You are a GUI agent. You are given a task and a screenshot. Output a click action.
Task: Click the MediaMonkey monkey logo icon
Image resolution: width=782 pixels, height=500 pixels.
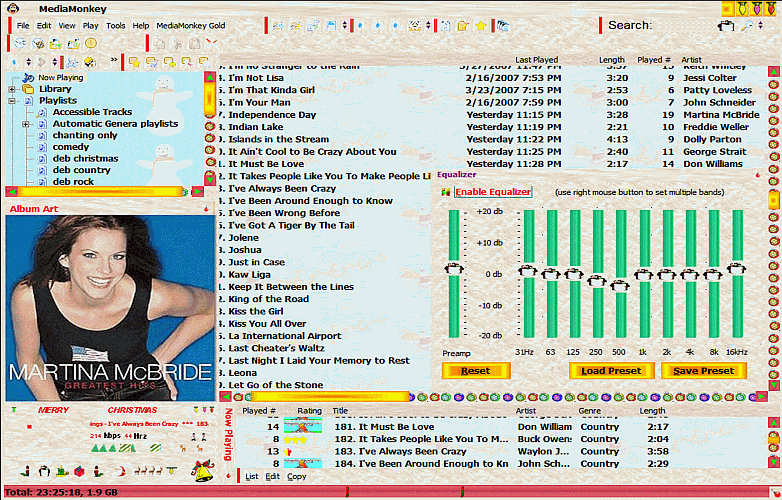pyautogui.click(x=12, y=8)
